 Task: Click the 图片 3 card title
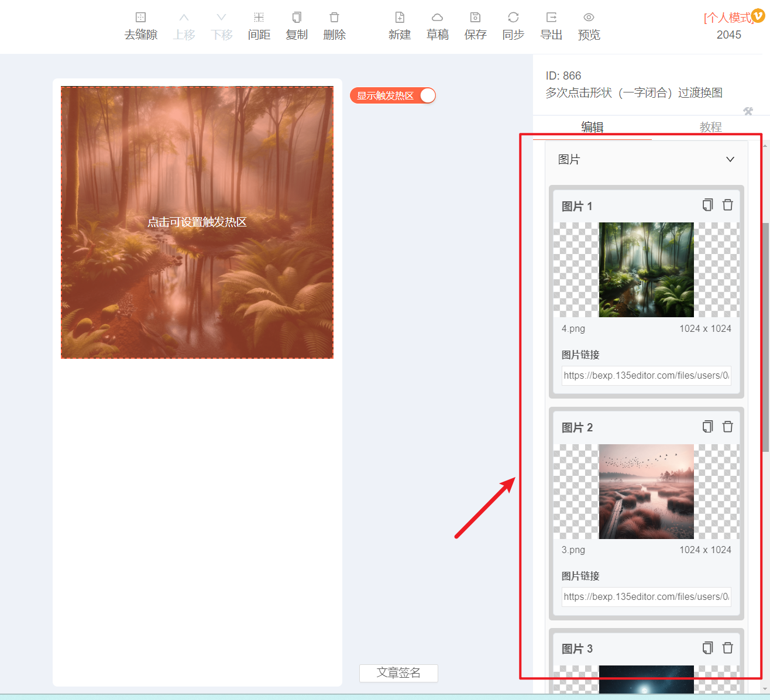[577, 648]
